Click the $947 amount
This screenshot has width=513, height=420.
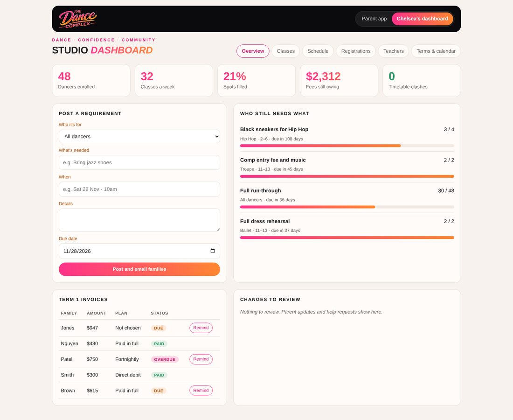coord(92,328)
